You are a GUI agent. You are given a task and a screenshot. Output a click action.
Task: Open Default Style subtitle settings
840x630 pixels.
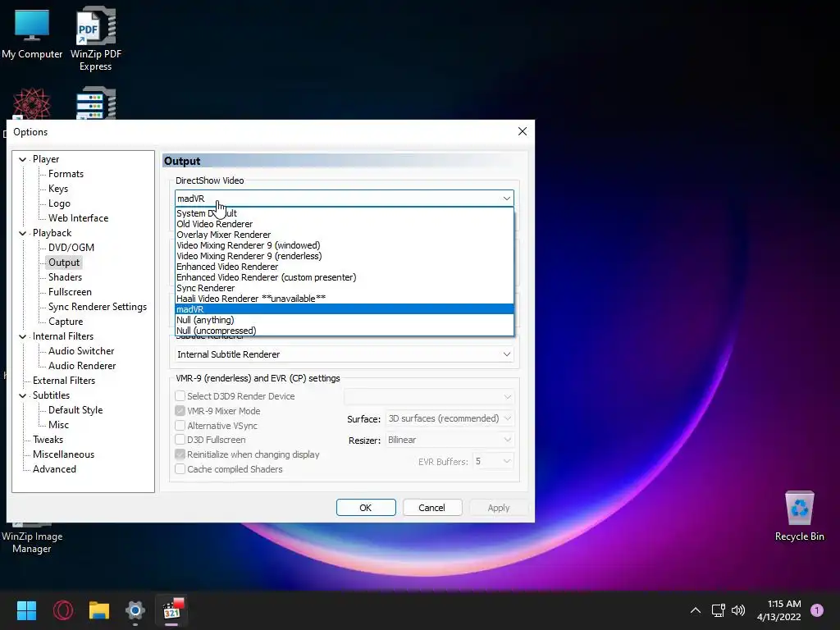click(75, 410)
